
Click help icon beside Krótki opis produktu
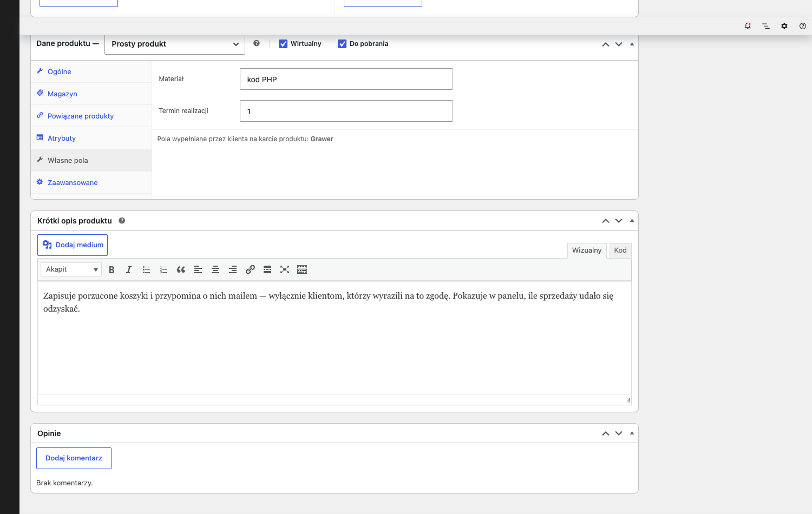pyautogui.click(x=122, y=221)
